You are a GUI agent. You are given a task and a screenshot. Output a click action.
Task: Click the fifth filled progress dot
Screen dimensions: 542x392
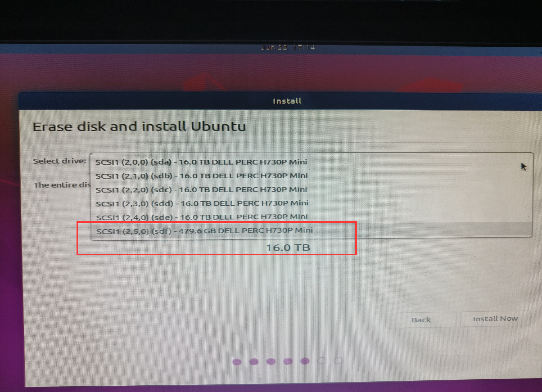pos(305,361)
